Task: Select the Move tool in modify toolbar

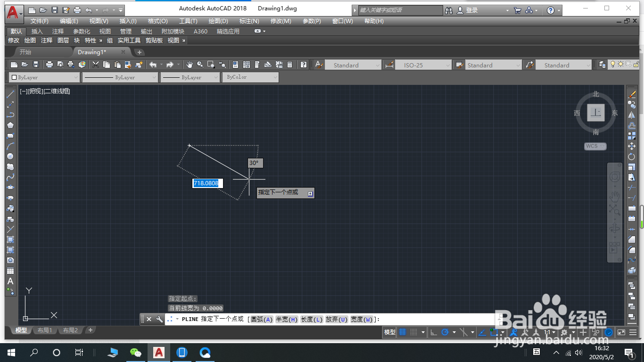Action: (x=632, y=146)
